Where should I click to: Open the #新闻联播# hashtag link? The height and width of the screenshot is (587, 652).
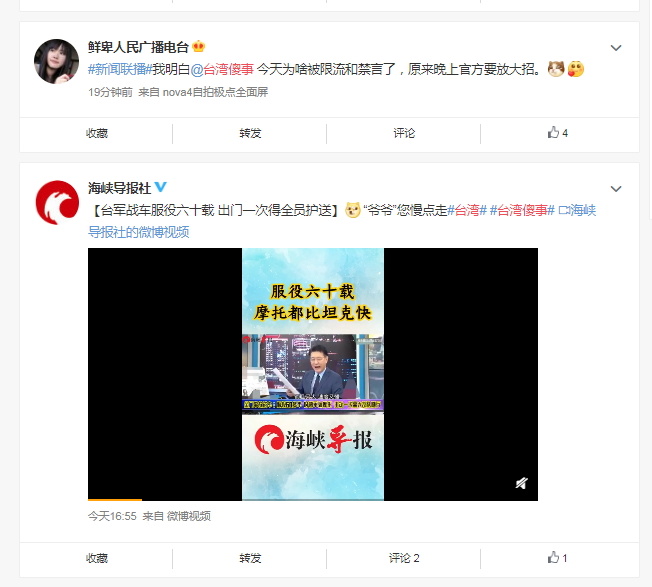coord(120,69)
